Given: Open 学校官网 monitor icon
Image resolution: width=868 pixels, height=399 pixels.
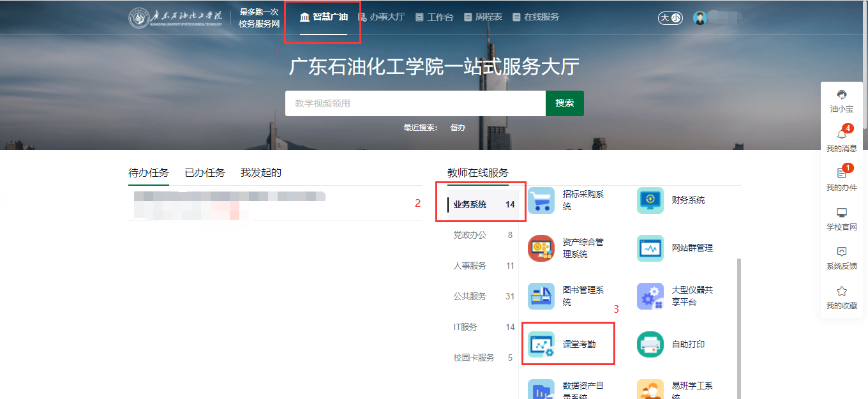Looking at the screenshot, I should click(x=841, y=213).
